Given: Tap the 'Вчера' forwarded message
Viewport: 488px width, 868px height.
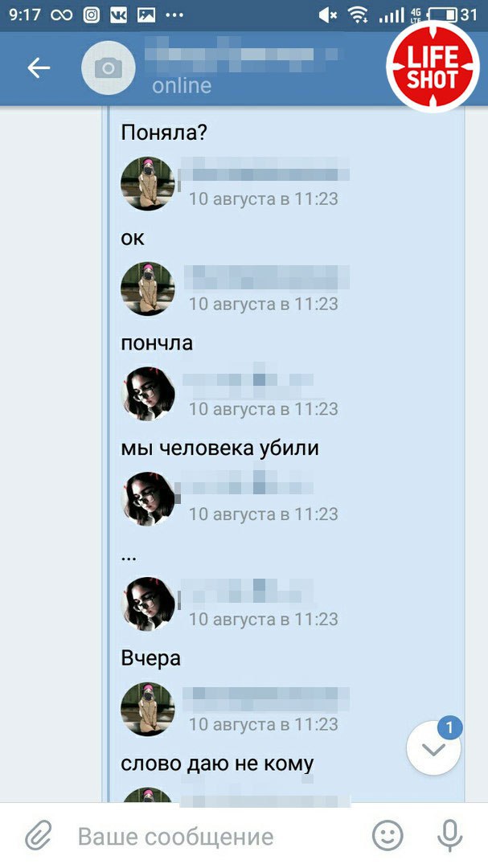Looking at the screenshot, I should [x=150, y=659].
